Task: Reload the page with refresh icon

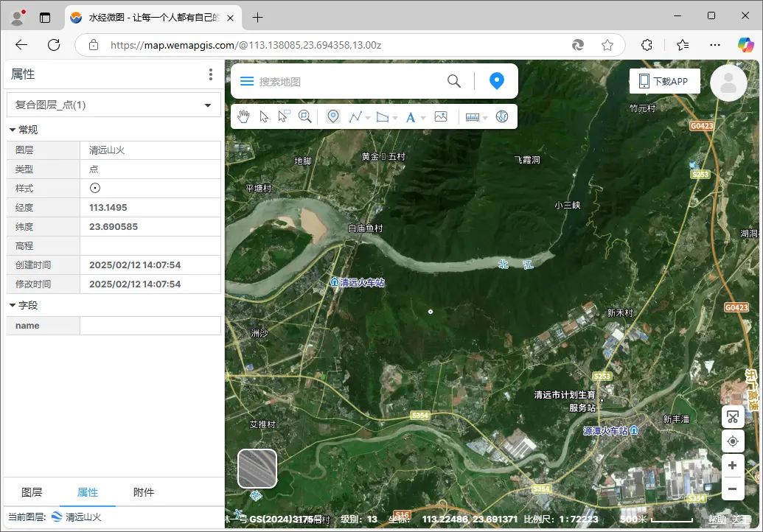Action: pyautogui.click(x=54, y=45)
